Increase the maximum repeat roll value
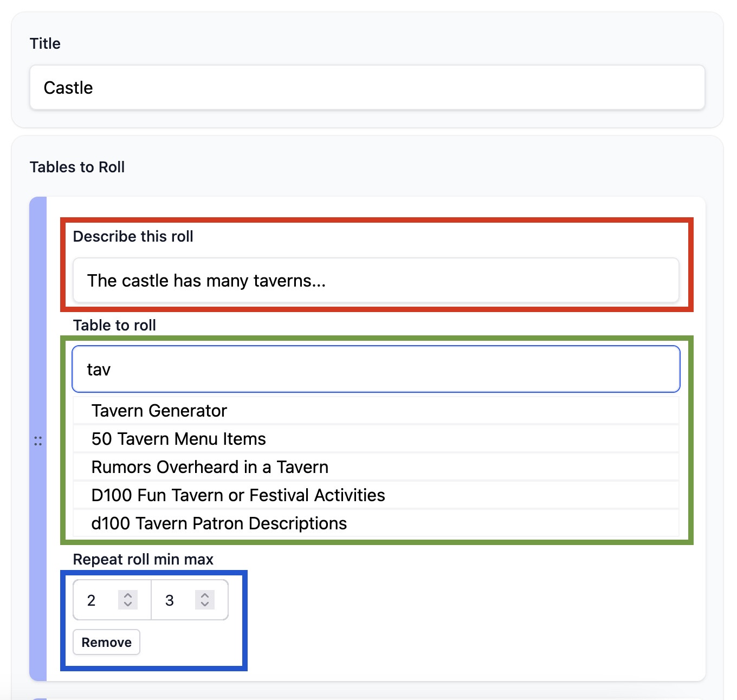 click(x=205, y=595)
